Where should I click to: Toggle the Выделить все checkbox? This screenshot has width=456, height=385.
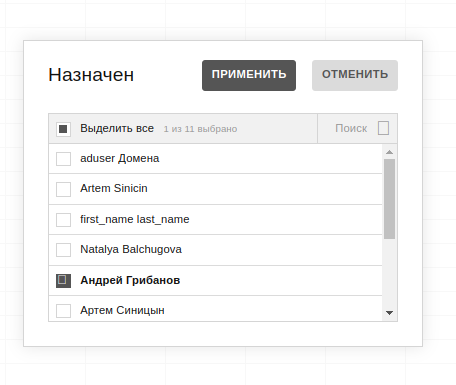63,129
